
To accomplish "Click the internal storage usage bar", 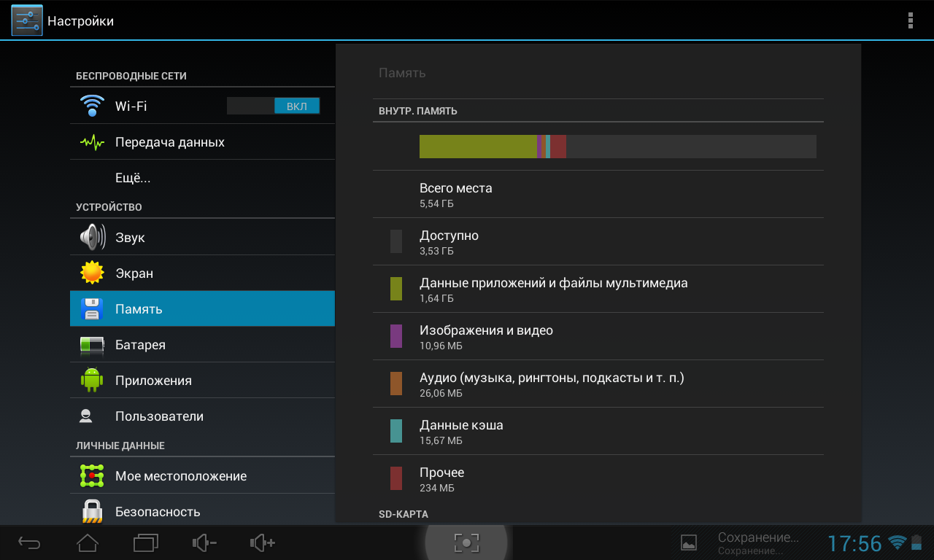I will [618, 147].
